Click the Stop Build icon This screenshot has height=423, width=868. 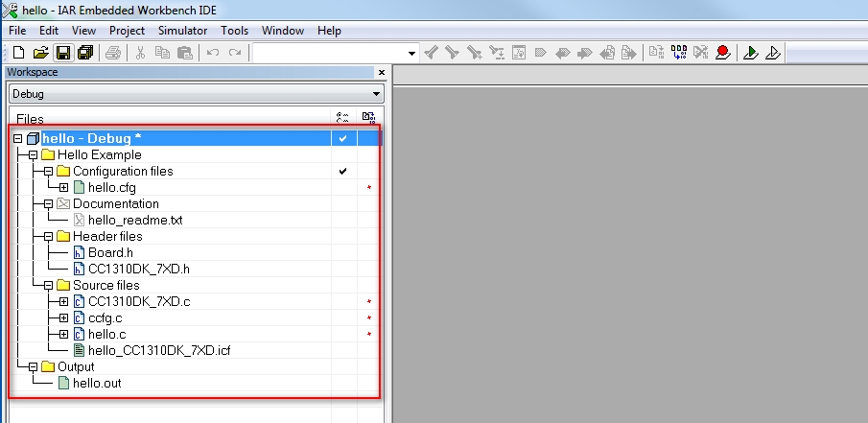(700, 53)
